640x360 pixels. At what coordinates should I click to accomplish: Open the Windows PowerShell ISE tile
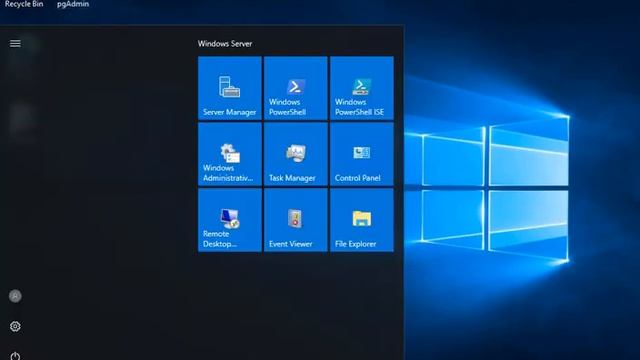[x=362, y=88]
